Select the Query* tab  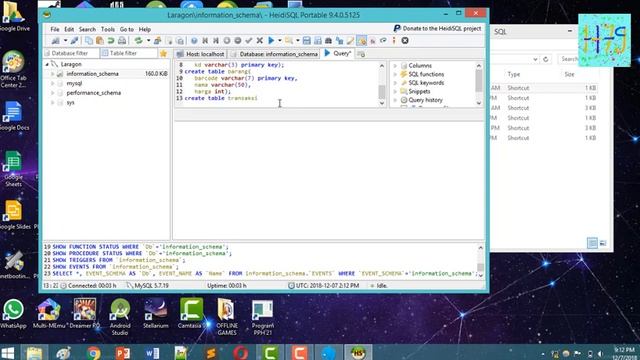[x=338, y=53]
